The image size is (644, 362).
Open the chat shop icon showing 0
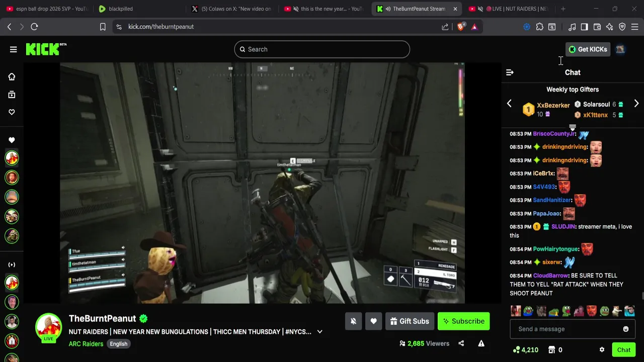(x=555, y=350)
